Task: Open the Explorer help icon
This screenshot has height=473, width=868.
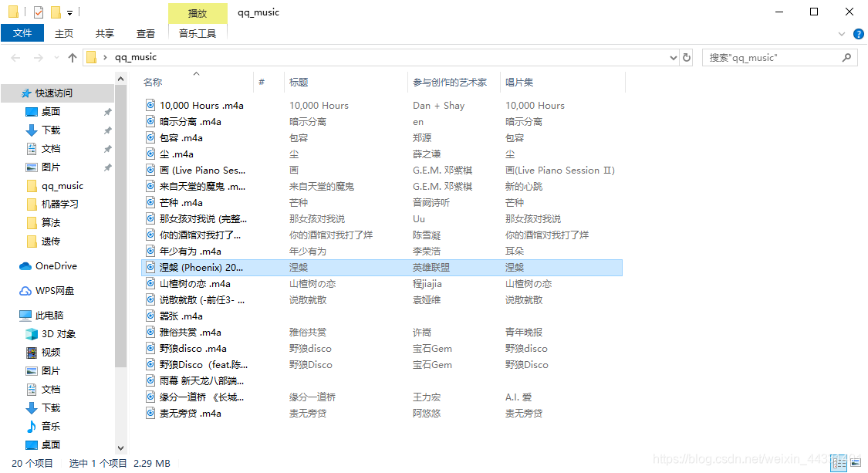Action: click(x=859, y=34)
